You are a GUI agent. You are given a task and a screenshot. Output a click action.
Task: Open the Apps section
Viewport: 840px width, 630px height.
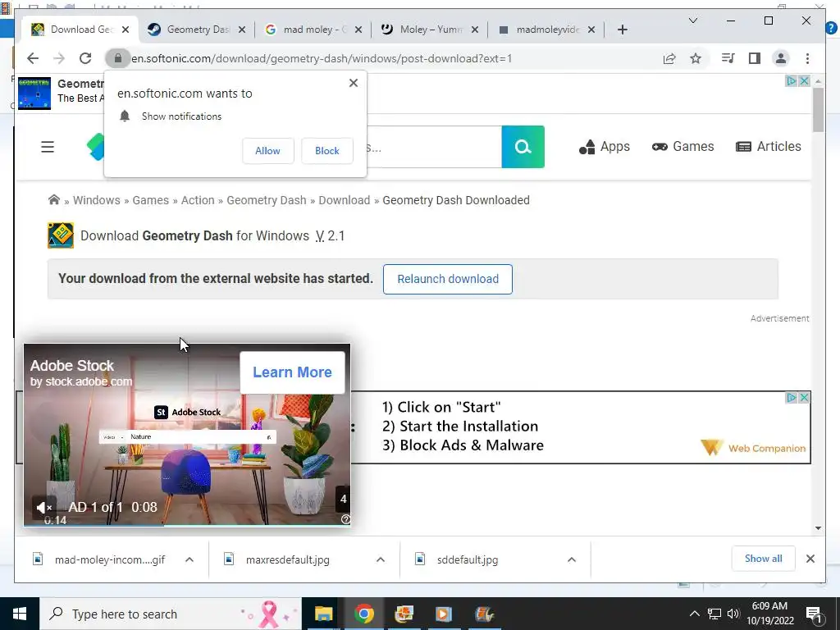(605, 147)
